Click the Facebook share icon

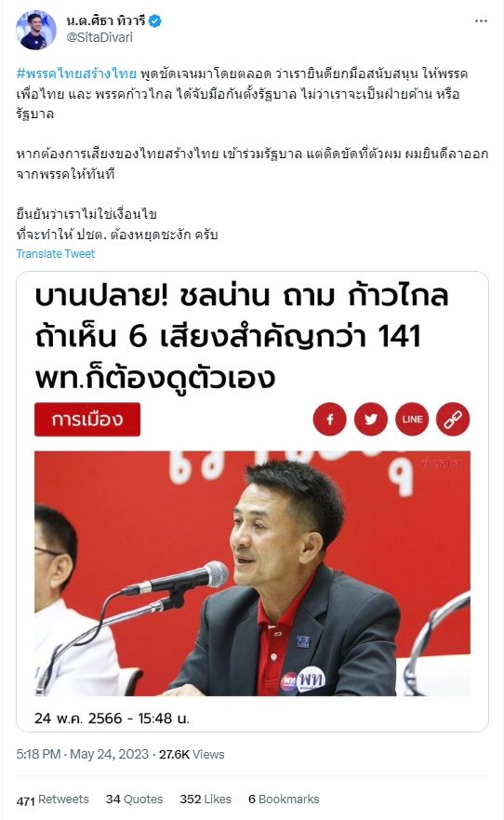[x=329, y=419]
